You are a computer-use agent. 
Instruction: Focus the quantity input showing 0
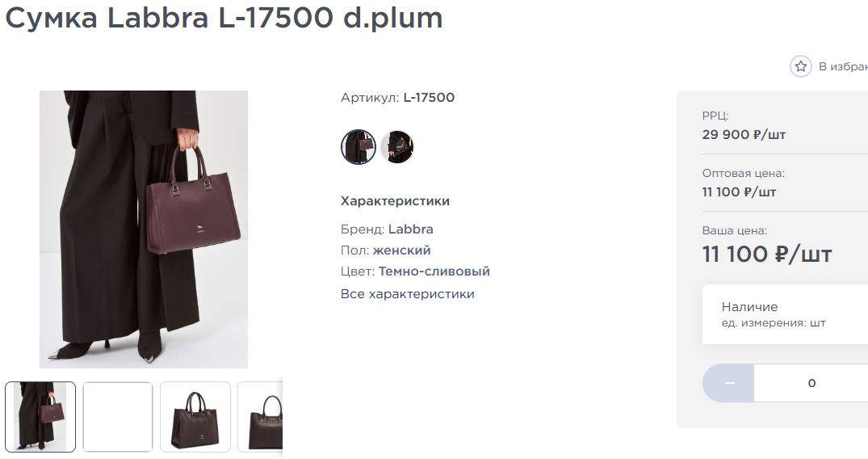pyautogui.click(x=811, y=383)
